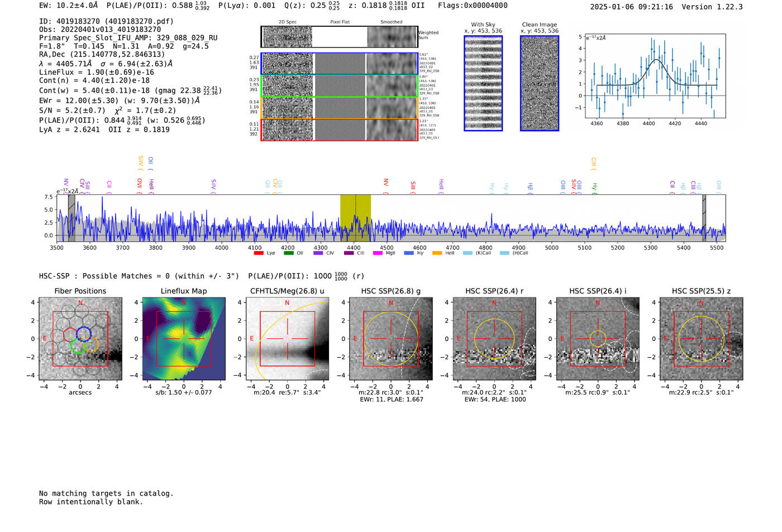Select the orange-bordered 2D spectrum row
782x532 pixels.
pos(340,108)
